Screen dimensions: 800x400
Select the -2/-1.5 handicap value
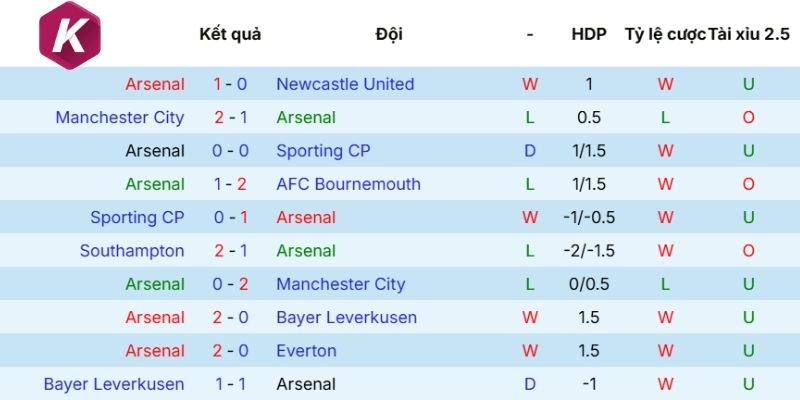point(589,251)
